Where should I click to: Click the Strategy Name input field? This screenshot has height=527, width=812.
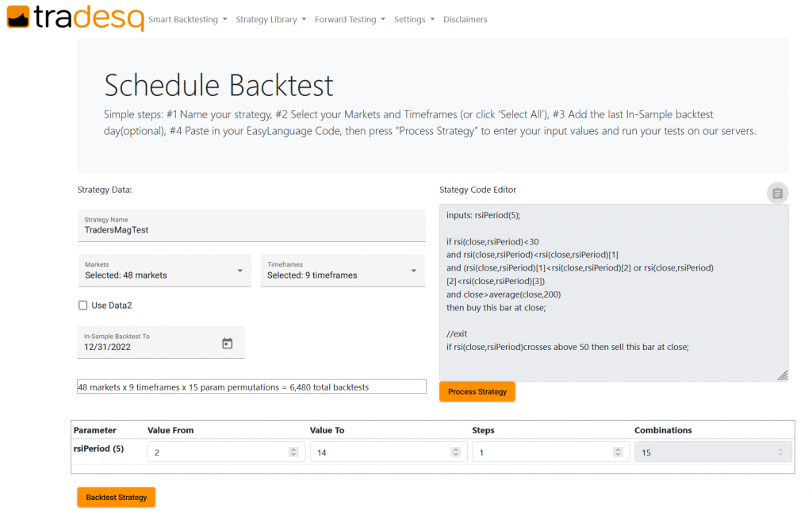coord(251,229)
